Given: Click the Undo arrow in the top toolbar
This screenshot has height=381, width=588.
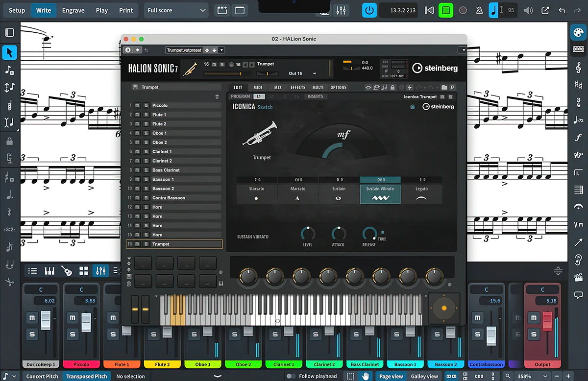Looking at the screenshot, I should [562, 10].
